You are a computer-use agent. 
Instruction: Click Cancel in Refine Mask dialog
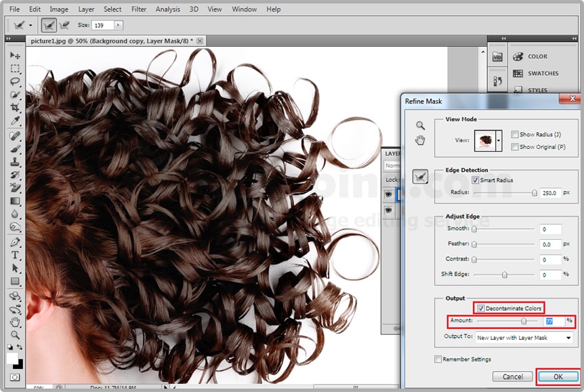pos(512,376)
